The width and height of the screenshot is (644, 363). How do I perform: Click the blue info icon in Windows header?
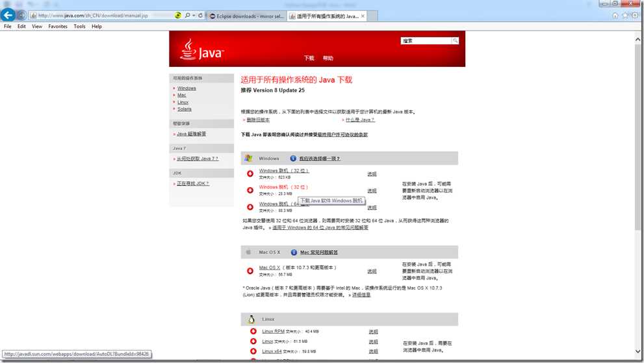[x=293, y=158]
